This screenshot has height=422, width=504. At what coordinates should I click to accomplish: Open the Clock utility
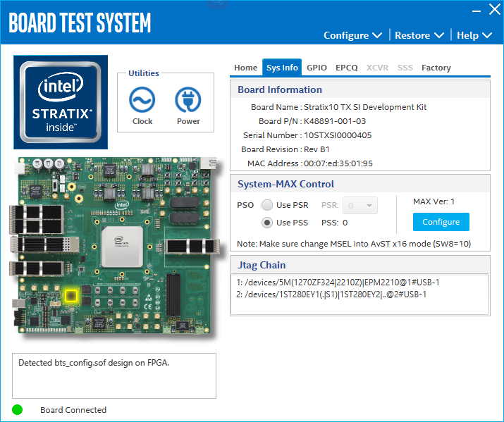point(142,106)
